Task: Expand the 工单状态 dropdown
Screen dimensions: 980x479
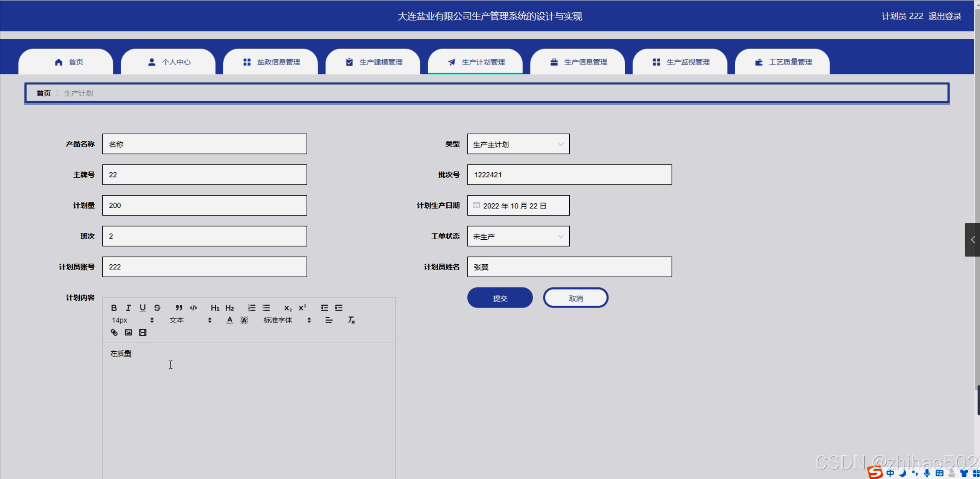Action: click(x=518, y=236)
